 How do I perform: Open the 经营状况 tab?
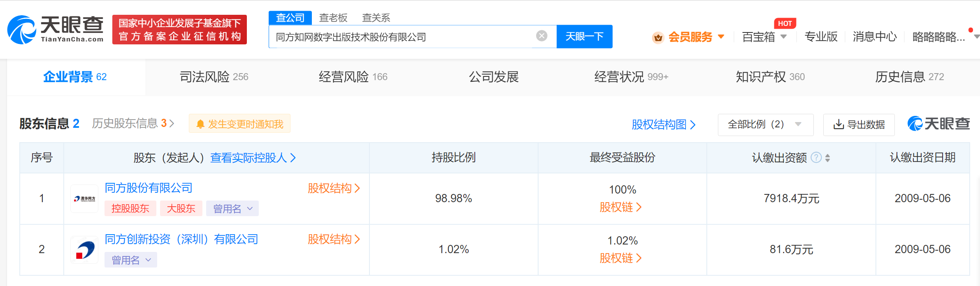pyautogui.click(x=631, y=77)
